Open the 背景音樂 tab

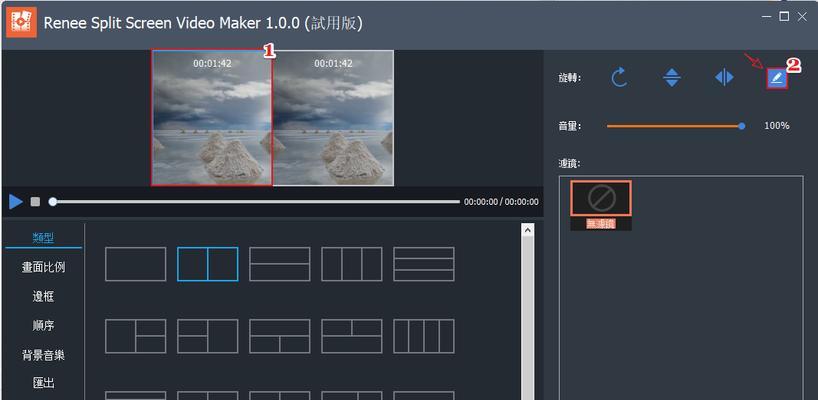[x=43, y=355]
